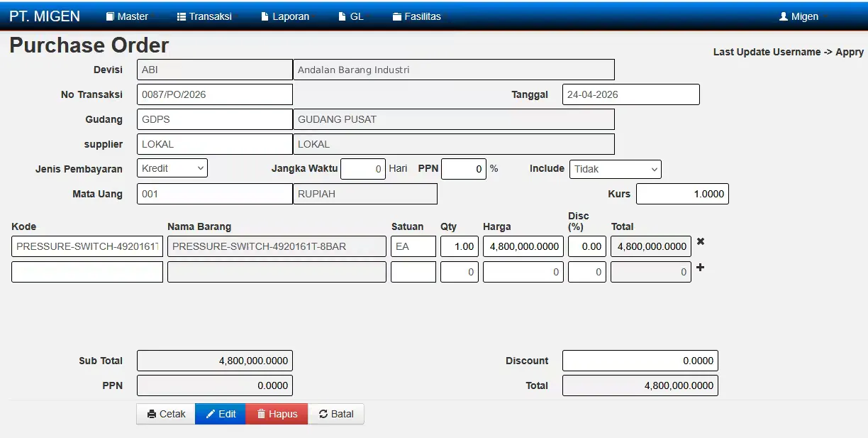Go to PT. MIGEN home link

45,16
